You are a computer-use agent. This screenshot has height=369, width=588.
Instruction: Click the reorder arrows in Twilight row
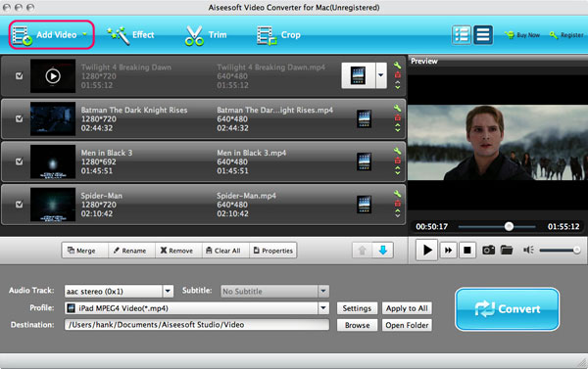coord(398,85)
